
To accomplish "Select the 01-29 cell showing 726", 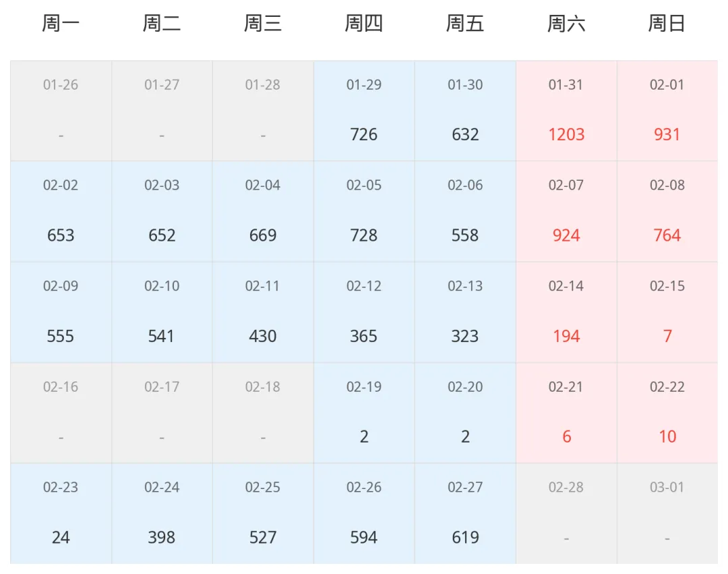I will click(364, 111).
